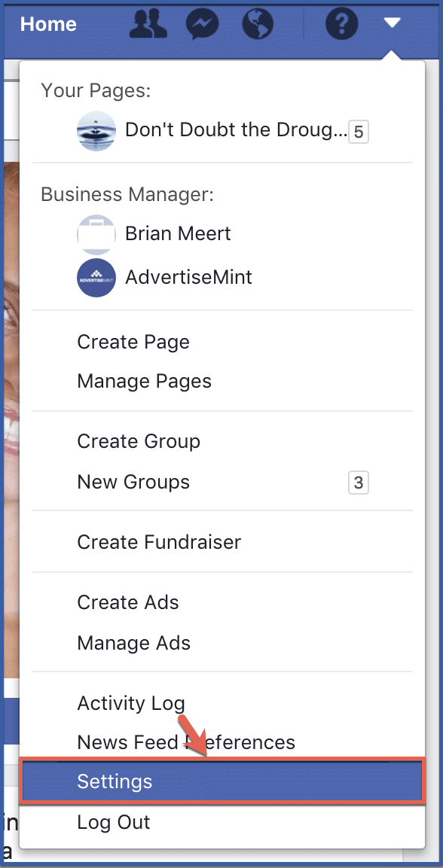Screen dimensions: 443x868
Task: Open the Friend Requests icon
Action: pos(148,25)
